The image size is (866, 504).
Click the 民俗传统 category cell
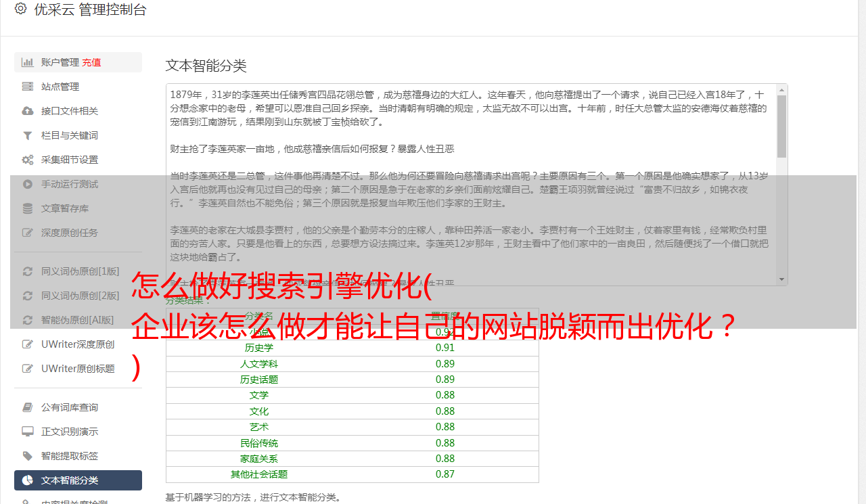click(x=259, y=443)
